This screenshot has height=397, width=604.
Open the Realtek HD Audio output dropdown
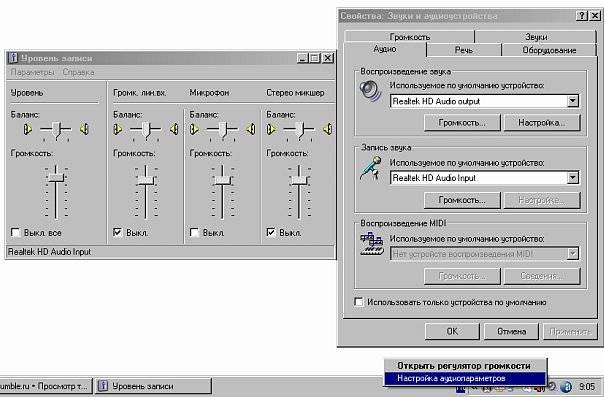pyautogui.click(x=573, y=101)
